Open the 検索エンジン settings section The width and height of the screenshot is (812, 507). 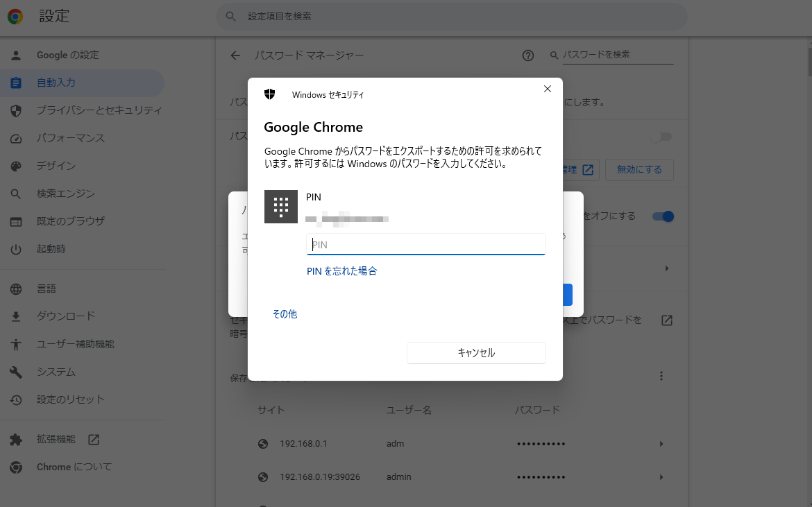pyautogui.click(x=83, y=194)
